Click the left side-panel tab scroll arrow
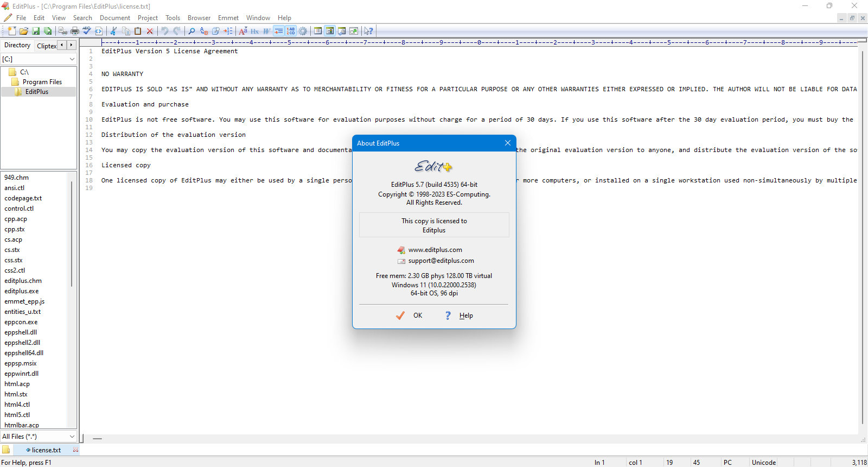This screenshot has width=868, height=467. 62,45
